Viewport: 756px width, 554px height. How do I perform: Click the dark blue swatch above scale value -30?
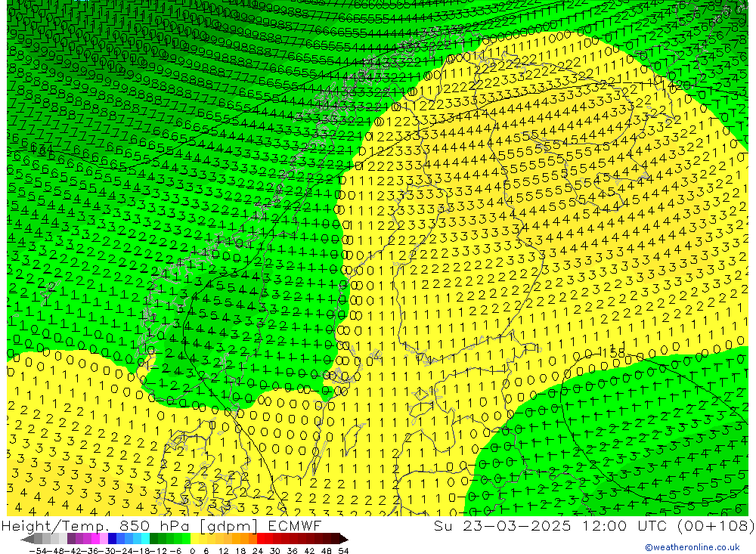113,539
